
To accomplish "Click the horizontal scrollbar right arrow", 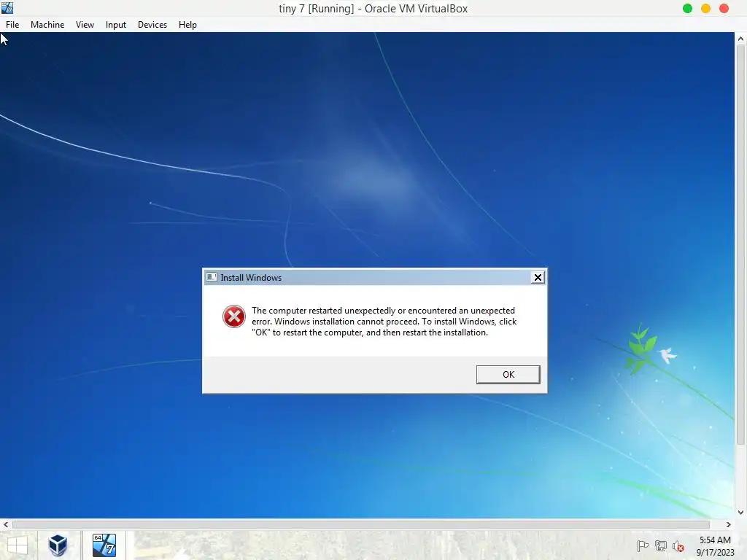I will (729, 525).
